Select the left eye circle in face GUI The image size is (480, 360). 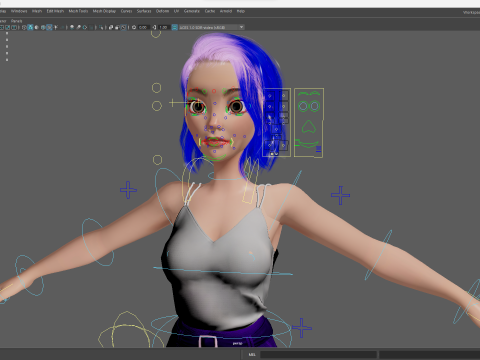[303, 106]
